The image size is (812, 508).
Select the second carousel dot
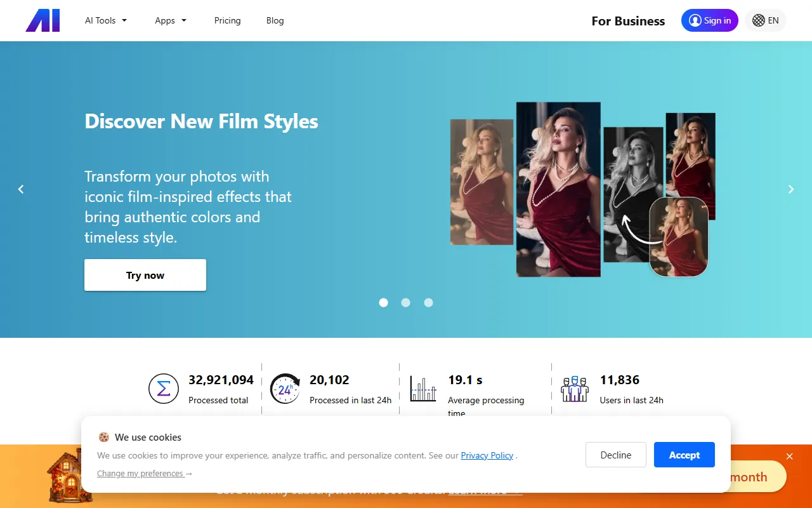tap(406, 303)
